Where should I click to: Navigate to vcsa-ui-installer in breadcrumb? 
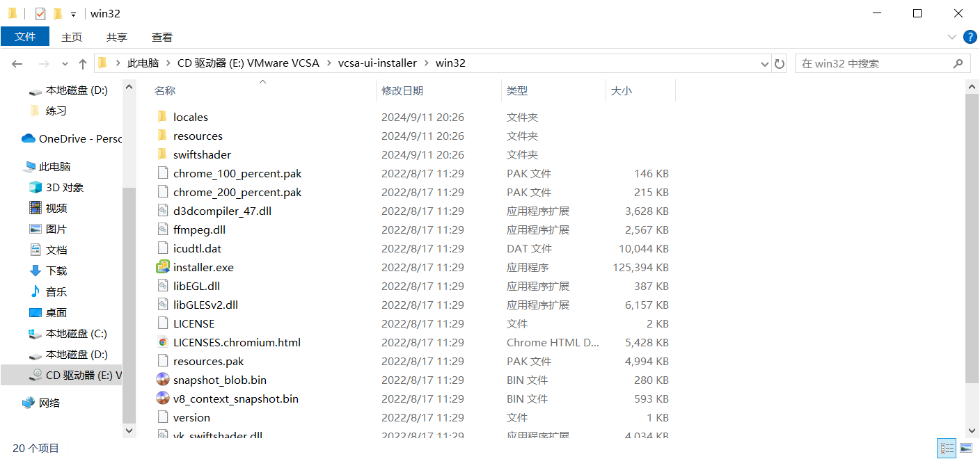pos(377,63)
